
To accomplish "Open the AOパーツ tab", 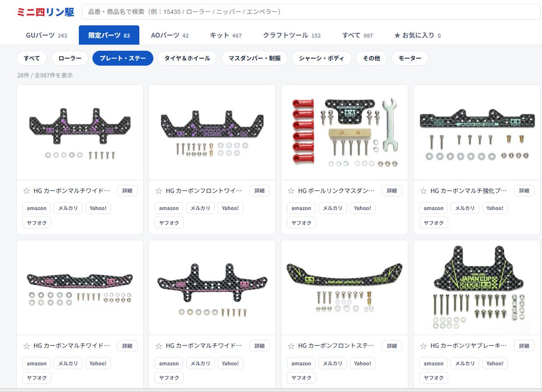I will click(x=170, y=35).
